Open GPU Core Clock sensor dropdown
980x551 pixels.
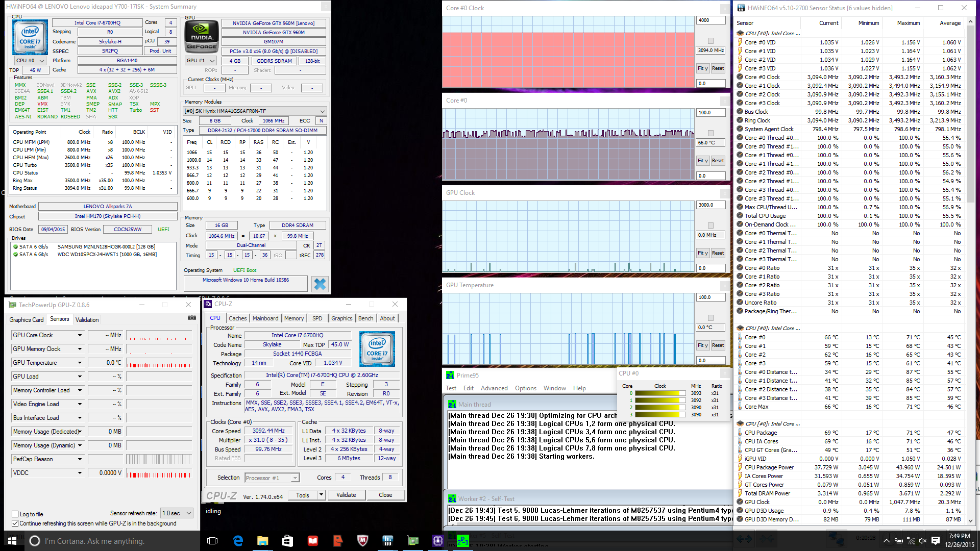(80, 335)
